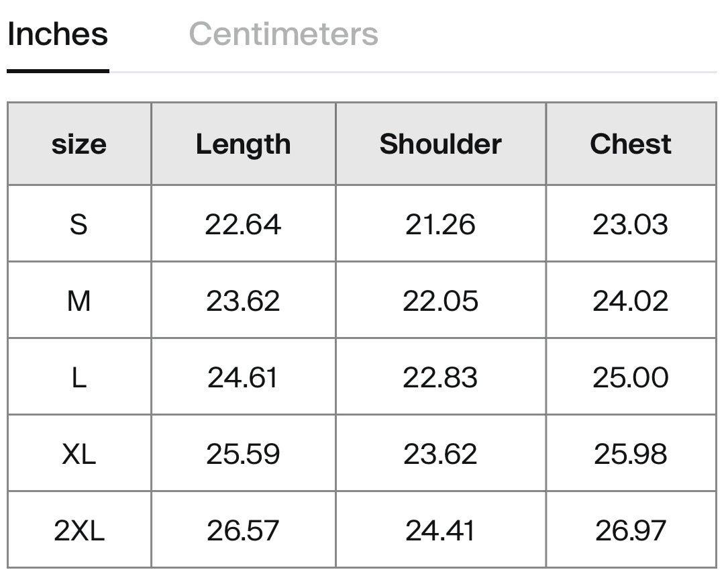Select the Inches tab
The image size is (728, 576).
pos(58,34)
